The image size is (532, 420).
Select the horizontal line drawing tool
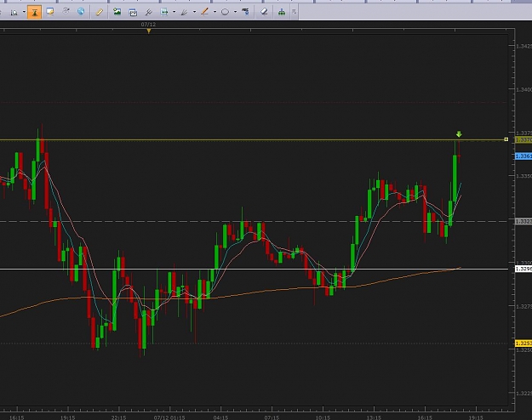(x=164, y=12)
